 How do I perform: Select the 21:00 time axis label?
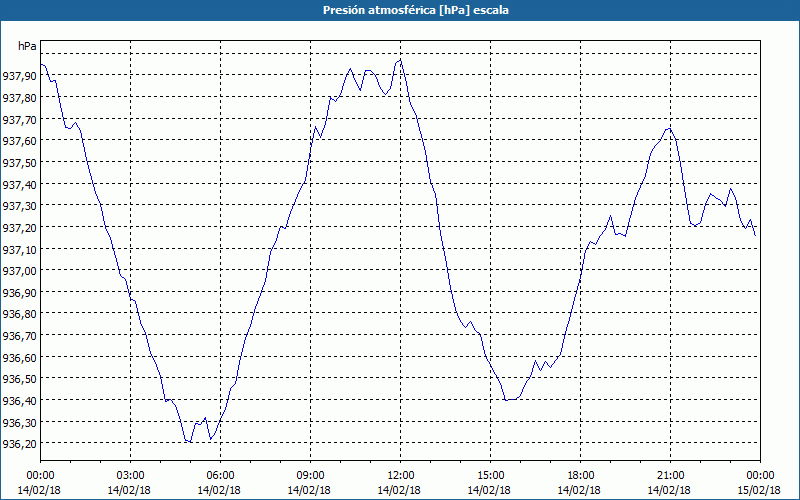[x=670, y=476]
